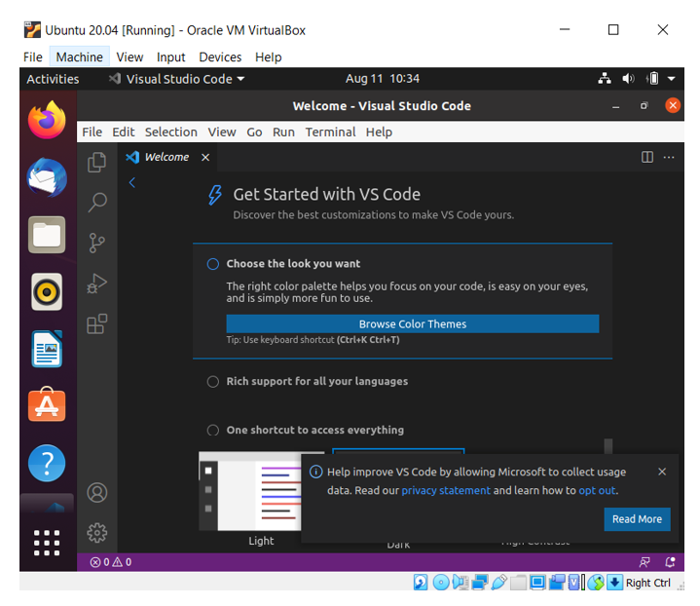Image resolution: width=700 pixels, height=606 pixels.
Task: Open the Go menu
Action: (254, 132)
